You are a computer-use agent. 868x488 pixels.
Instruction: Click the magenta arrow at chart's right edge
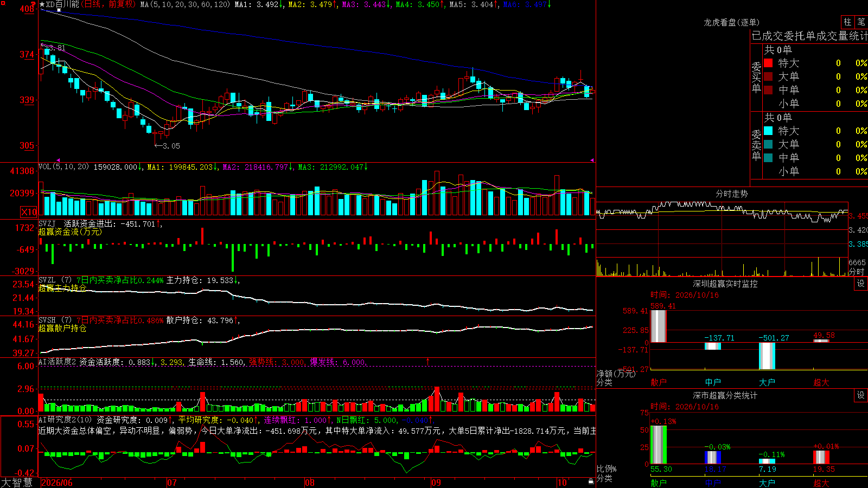592,160
